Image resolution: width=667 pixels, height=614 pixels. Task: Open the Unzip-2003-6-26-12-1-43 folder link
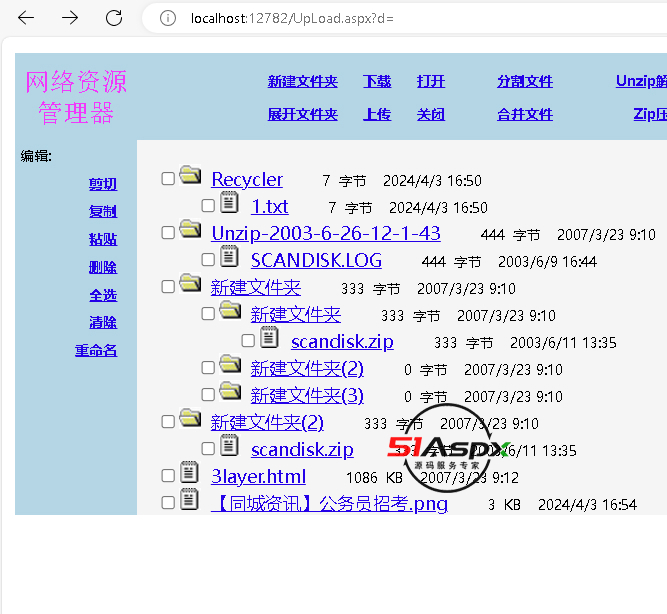pos(325,234)
